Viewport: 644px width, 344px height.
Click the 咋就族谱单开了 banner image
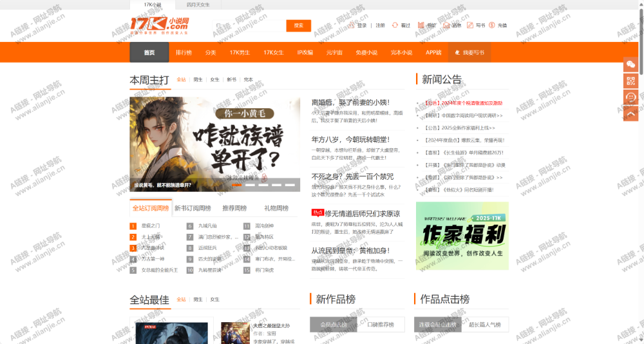coord(215,144)
